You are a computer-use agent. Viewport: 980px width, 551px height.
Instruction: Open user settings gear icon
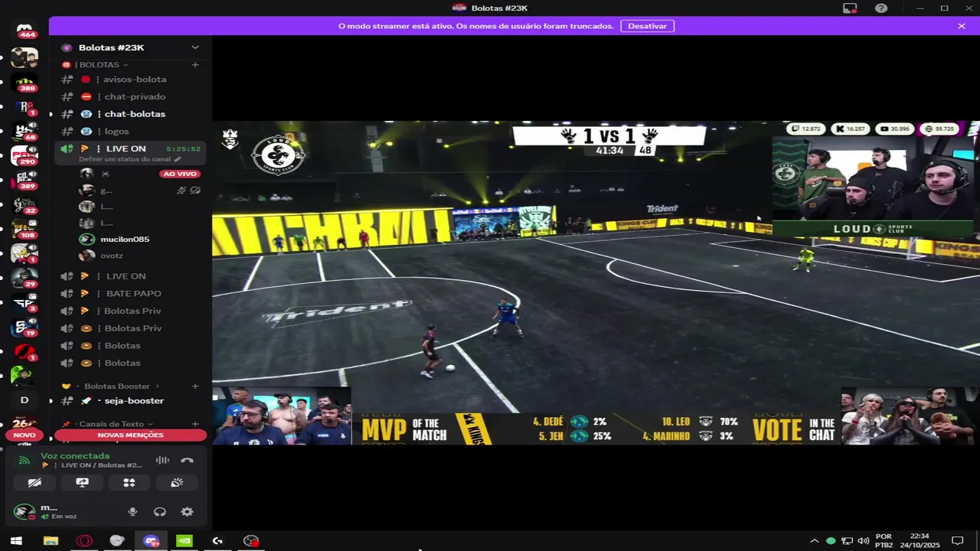point(187,512)
